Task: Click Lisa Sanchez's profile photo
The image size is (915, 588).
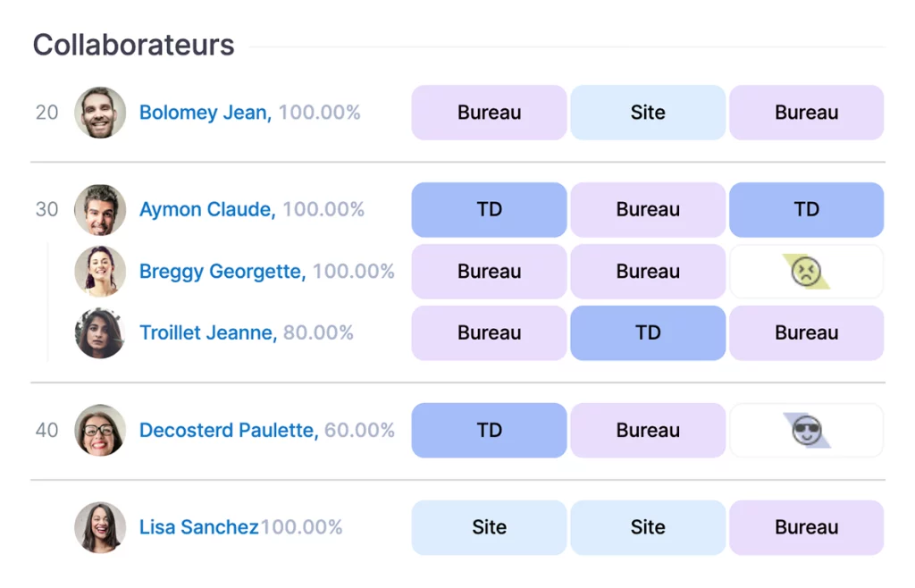Action: (100, 527)
